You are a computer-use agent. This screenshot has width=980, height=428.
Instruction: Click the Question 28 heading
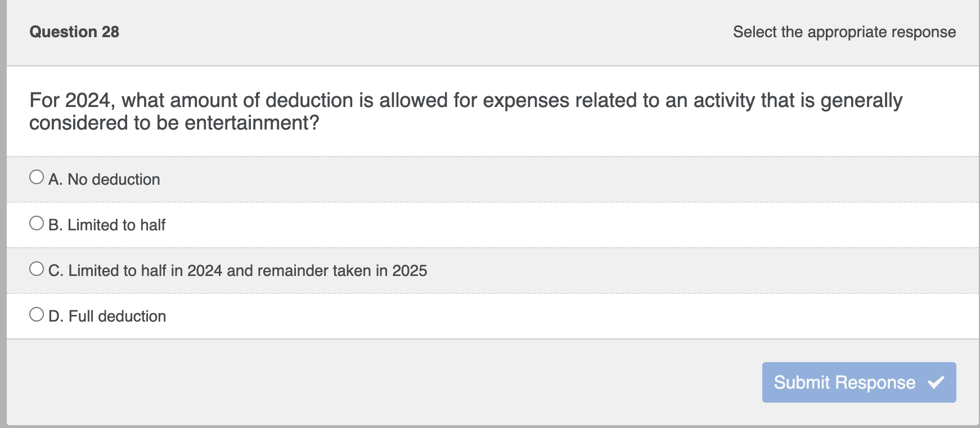click(74, 32)
